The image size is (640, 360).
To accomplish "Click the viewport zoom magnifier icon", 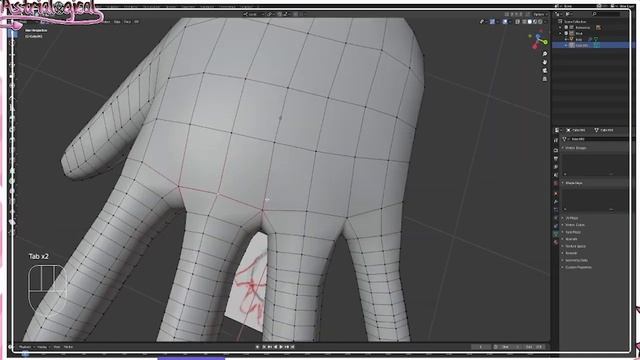I will [544, 54].
